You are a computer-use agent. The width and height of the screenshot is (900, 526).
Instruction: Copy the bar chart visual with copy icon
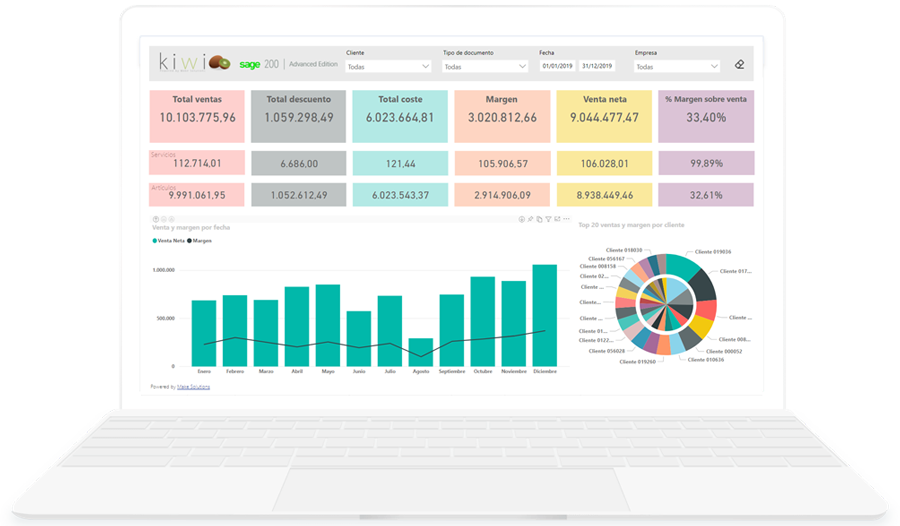[x=538, y=219]
